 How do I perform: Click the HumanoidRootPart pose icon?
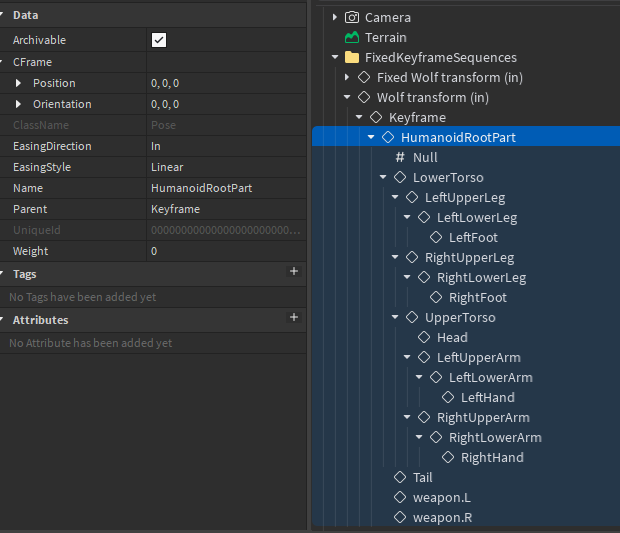388,137
